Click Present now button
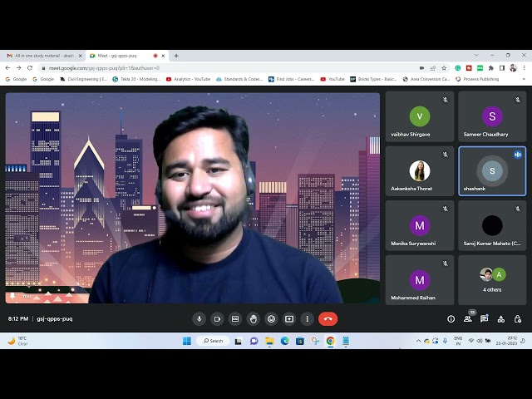 click(289, 319)
